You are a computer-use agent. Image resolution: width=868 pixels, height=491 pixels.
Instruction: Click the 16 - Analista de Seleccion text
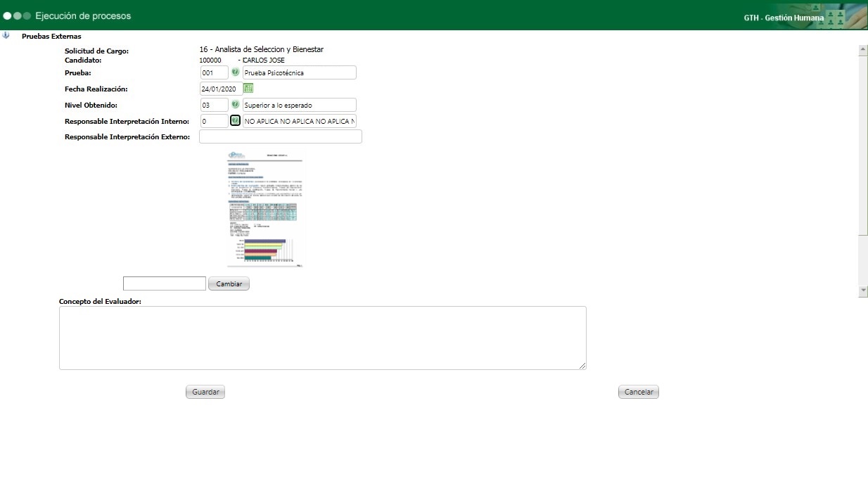(262, 50)
